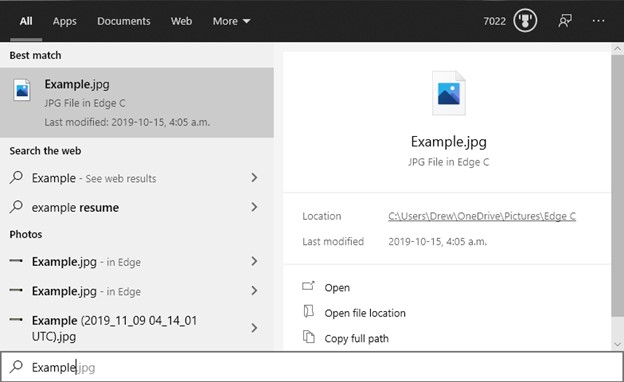Click the preview pane vertical scrollbar thumb
624x382 pixels.
[617, 185]
